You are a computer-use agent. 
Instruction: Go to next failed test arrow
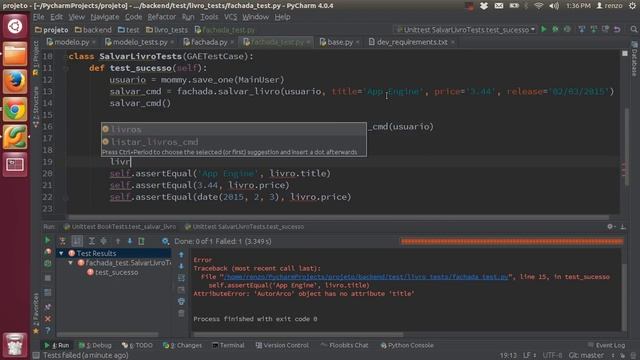[x=130, y=241]
